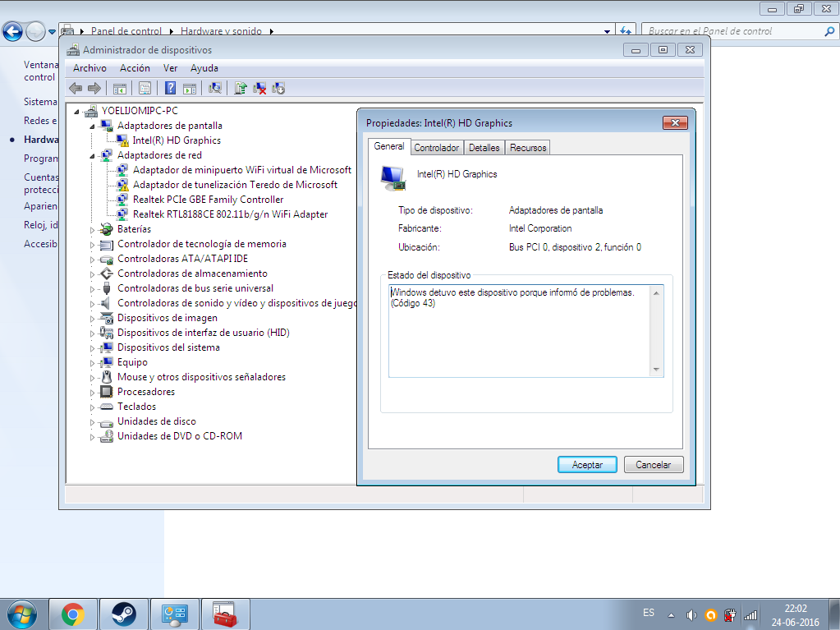The width and height of the screenshot is (840, 630).
Task: Expand Controladoras de bus serie universal
Action: (x=92, y=289)
